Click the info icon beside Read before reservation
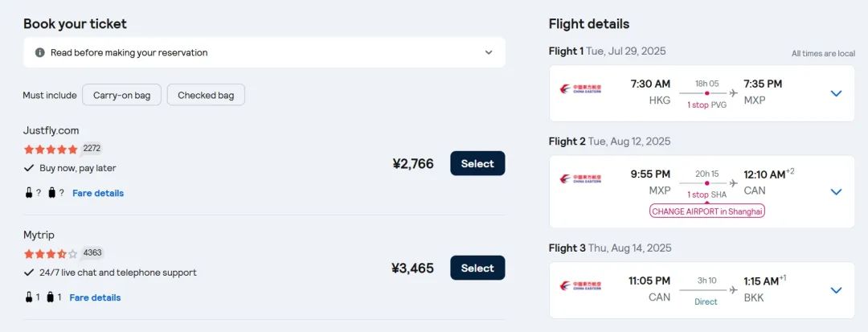This screenshot has width=868, height=332. tap(40, 52)
